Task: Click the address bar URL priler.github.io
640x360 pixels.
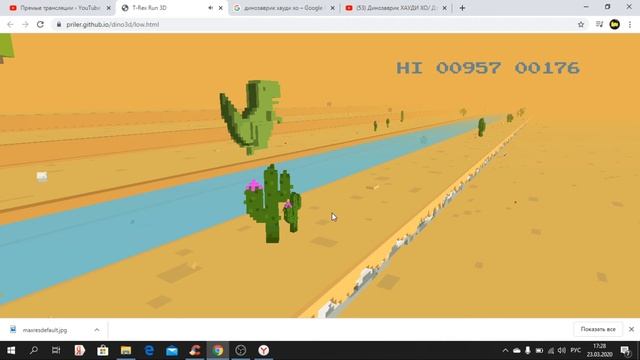Action: coord(113,24)
